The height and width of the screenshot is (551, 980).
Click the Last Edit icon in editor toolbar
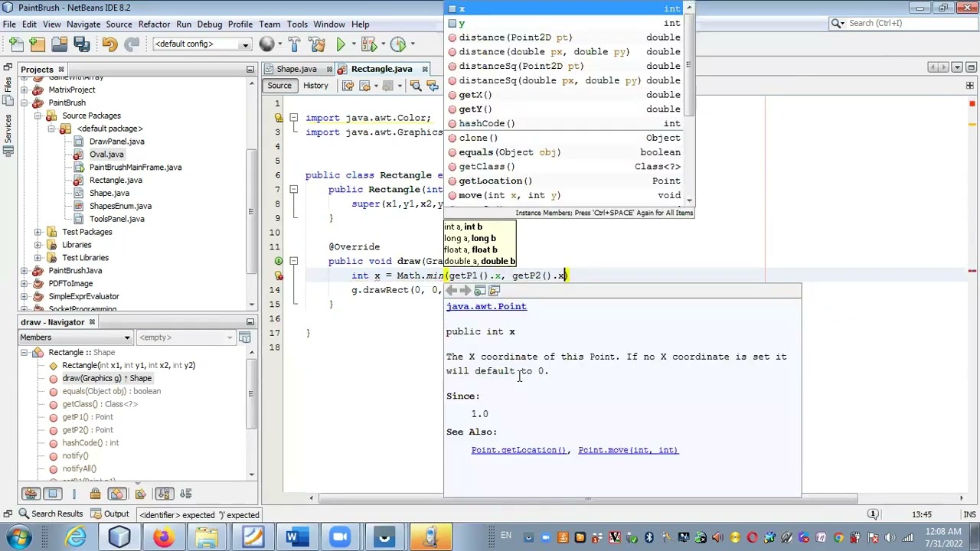(348, 86)
